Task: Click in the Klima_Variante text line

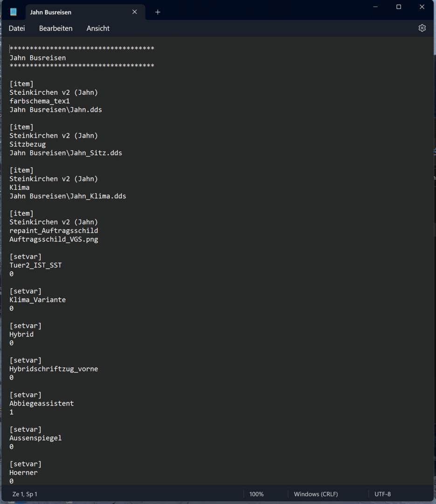Action: point(37,300)
